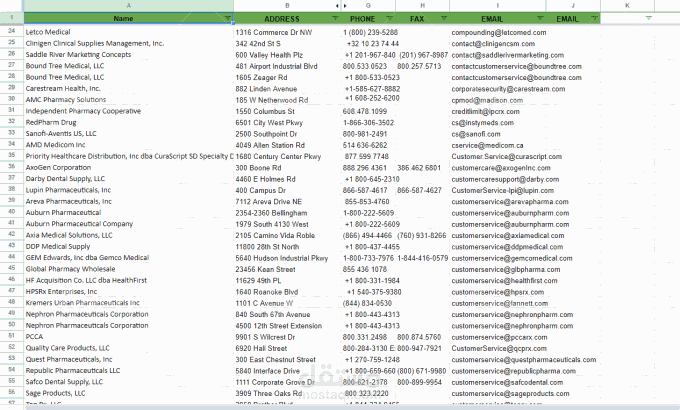The height and width of the screenshot is (410, 680).
Task: Click HPSRx Enterprises, Inc cell
Action: (x=129, y=291)
